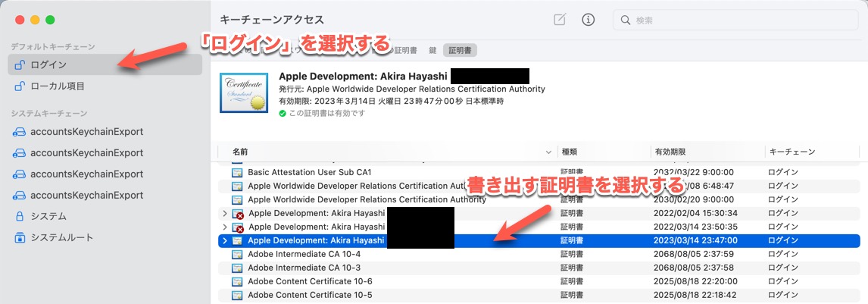Viewport: 868px width, 304px height.
Task: Click the padlock icon beside ローカル項目
Action: pyautogui.click(x=20, y=86)
